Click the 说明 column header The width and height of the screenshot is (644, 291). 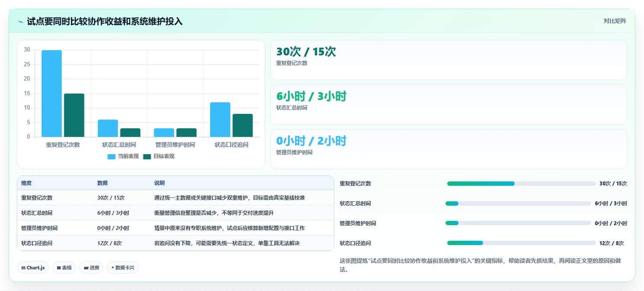pyautogui.click(x=160, y=183)
